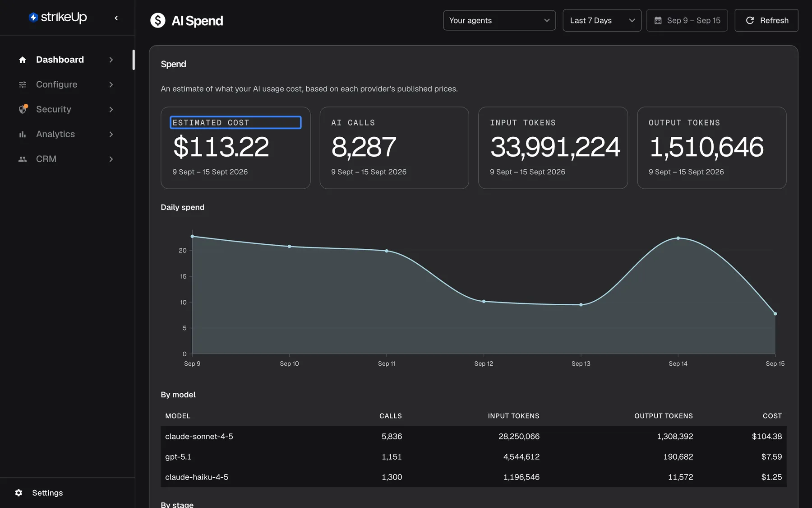Open the Security menu item
Image resolution: width=812 pixels, height=508 pixels.
pos(66,109)
